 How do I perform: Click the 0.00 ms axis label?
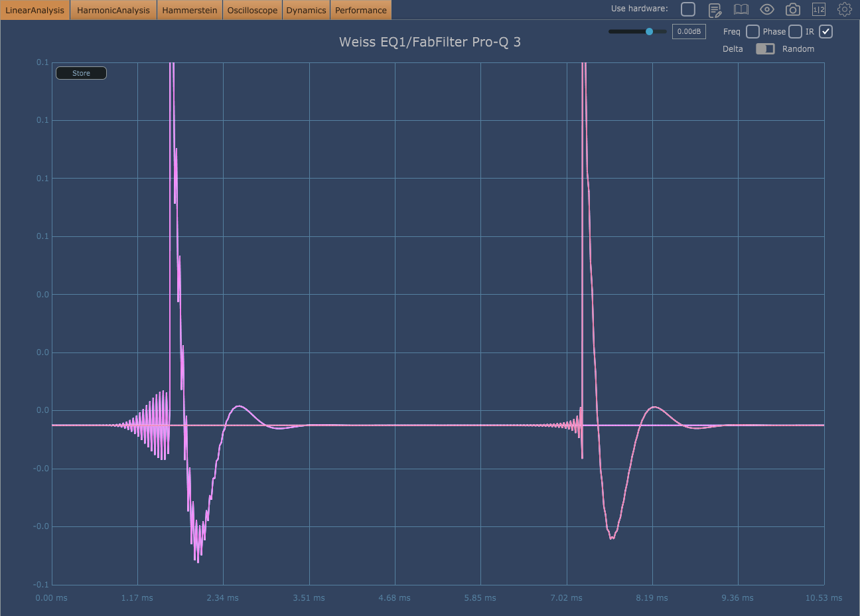pos(52,597)
